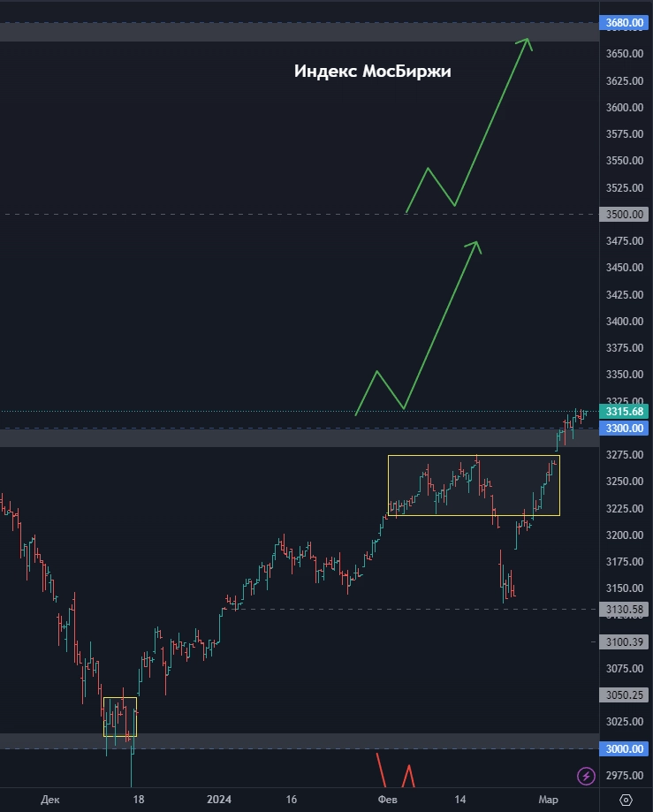
Task: Click the current price label 3315.68
Action: click(624, 412)
